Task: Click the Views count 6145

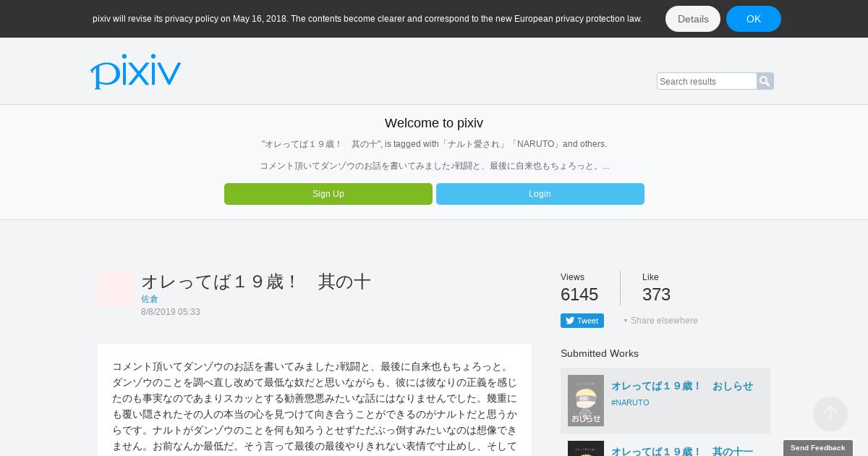Action: [579, 295]
